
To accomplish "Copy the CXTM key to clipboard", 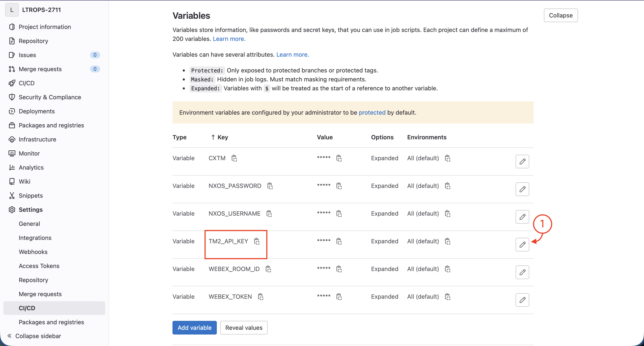I will coord(234,158).
